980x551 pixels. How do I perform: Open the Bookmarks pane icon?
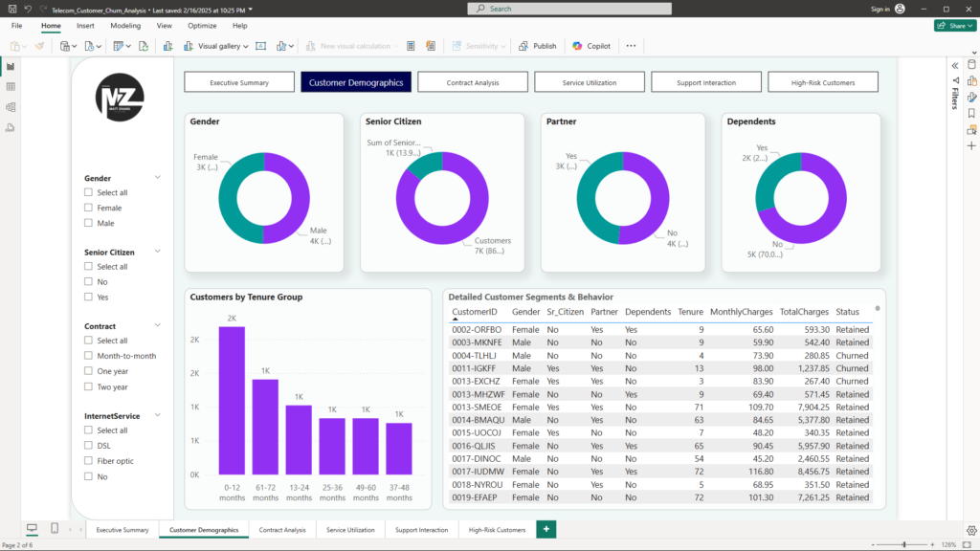tap(971, 113)
